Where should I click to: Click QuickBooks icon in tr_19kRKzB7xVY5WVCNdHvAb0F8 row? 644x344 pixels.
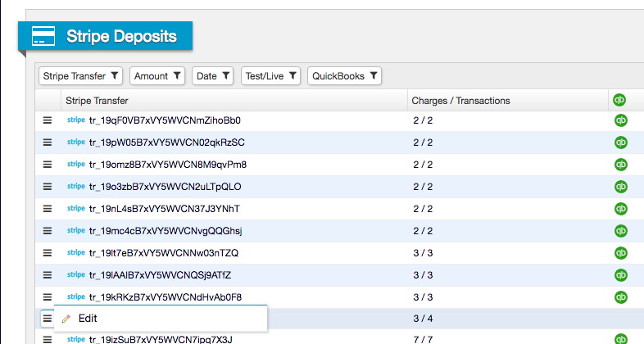tap(620, 296)
